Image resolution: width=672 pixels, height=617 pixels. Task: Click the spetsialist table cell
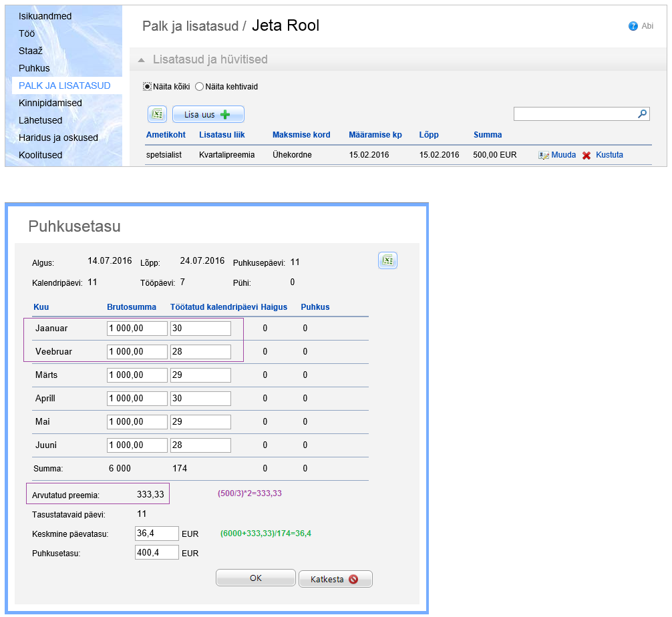(164, 155)
